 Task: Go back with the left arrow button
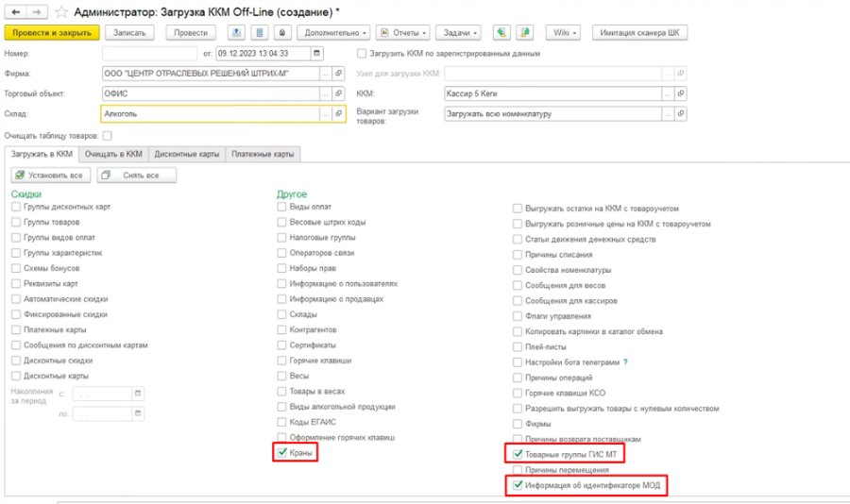(16, 12)
